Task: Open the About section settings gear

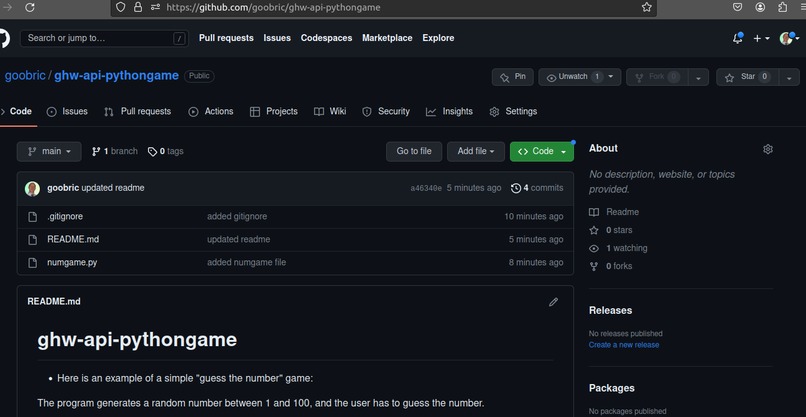Action: (x=768, y=149)
